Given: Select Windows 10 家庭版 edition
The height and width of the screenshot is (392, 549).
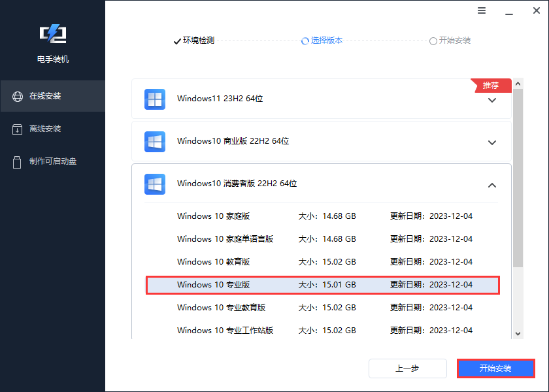Looking at the screenshot, I should point(216,216).
